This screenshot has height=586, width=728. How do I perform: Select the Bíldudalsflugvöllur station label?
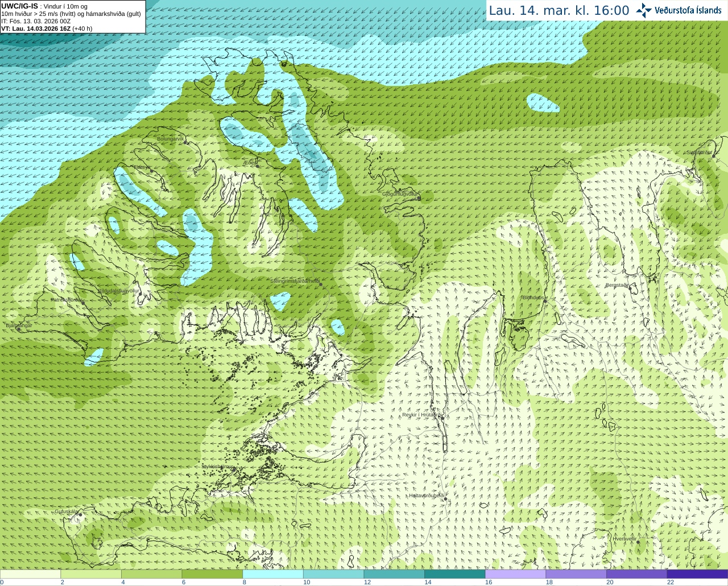click(x=119, y=291)
